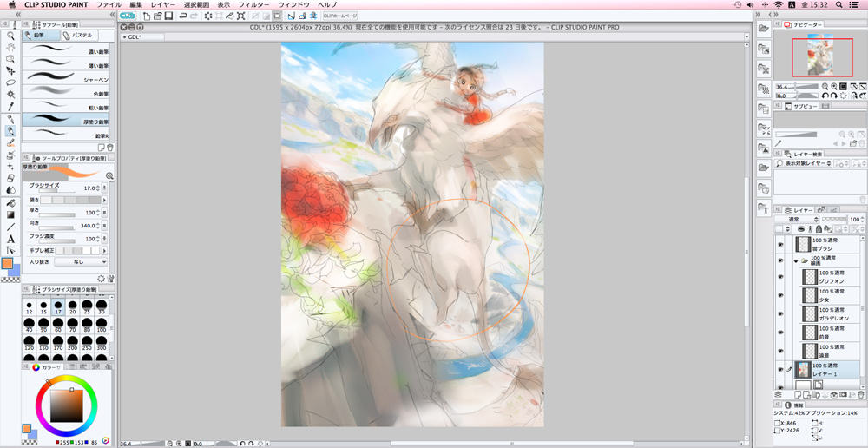868x448 pixels.
Task: Select the GDL* canvas tab
Action: [143, 37]
